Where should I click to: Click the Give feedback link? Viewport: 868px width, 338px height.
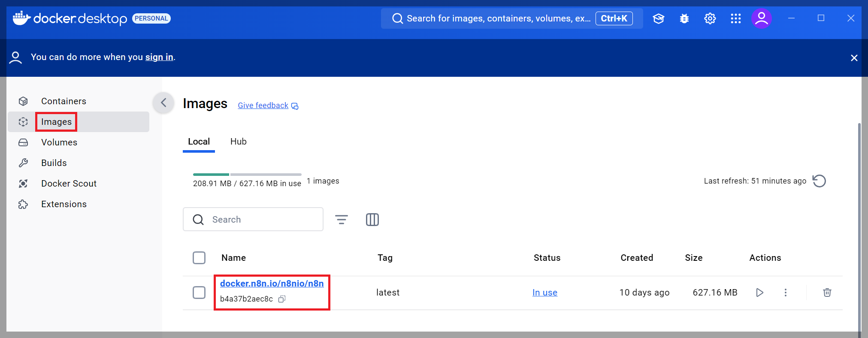click(263, 106)
